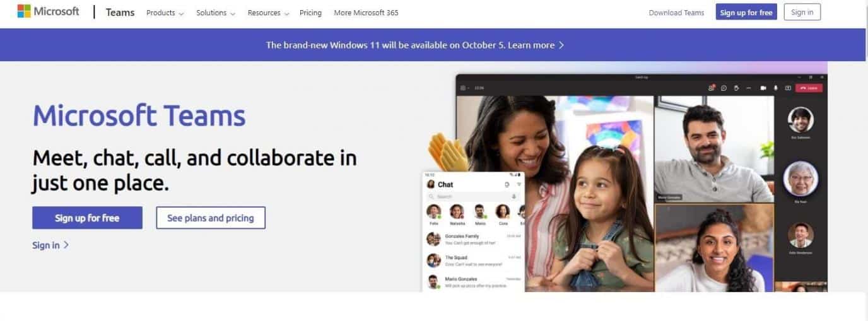868x321 pixels.
Task: Click the Microsoft logo
Action: (x=48, y=12)
